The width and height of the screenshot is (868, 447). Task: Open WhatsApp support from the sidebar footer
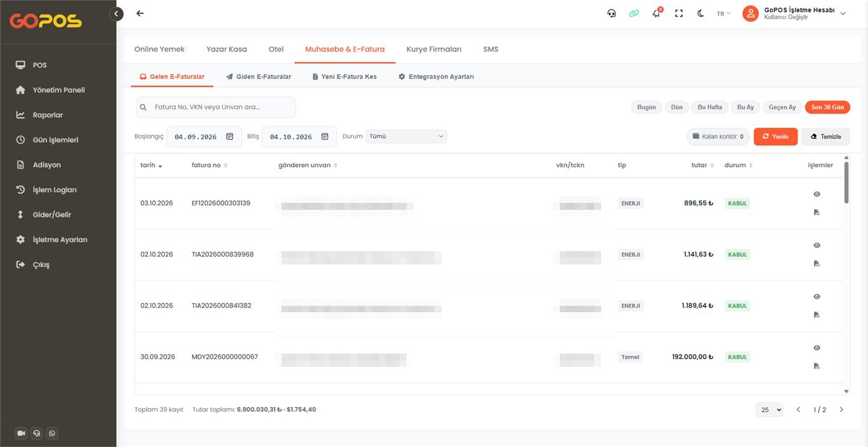coord(52,433)
